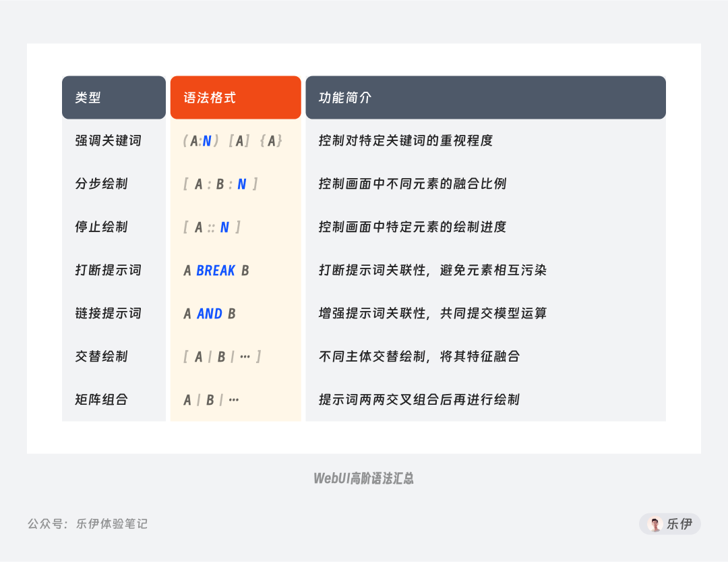Click the 打断提示词 row label

click(108, 270)
